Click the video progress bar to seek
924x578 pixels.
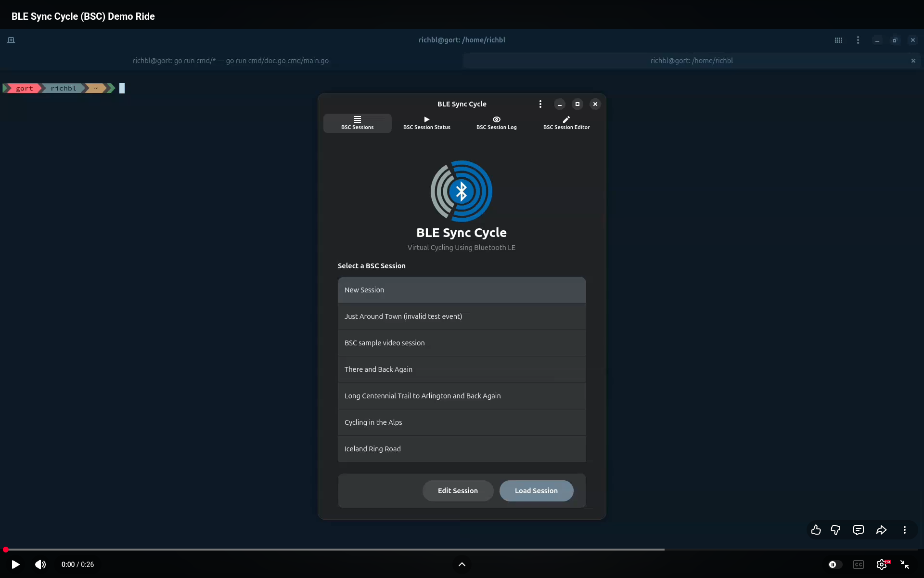tap(337, 549)
